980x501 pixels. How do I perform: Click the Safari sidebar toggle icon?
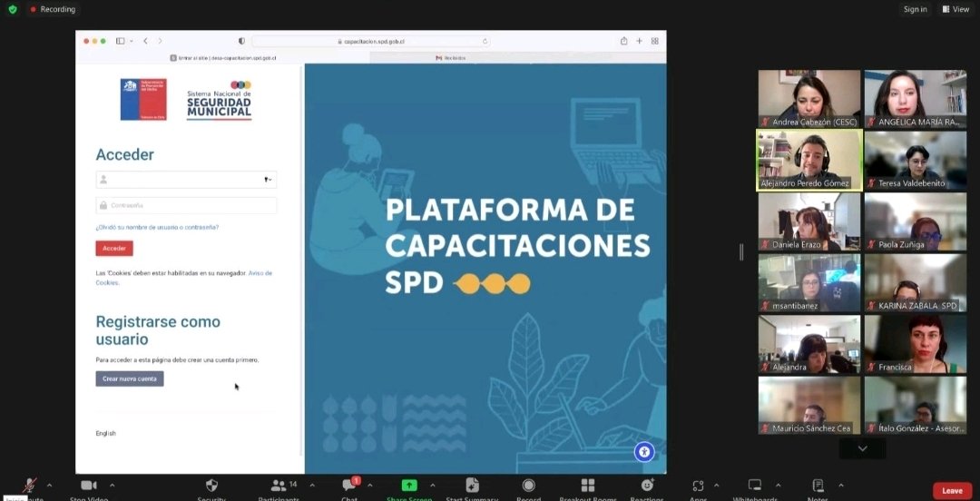[121, 41]
